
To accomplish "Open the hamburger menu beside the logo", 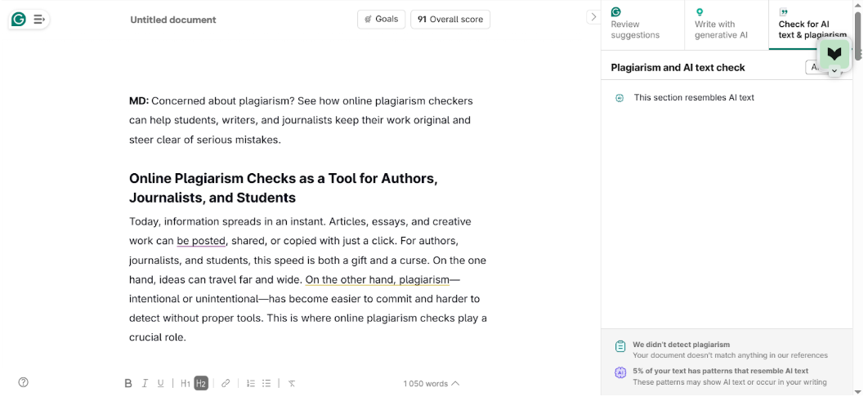I will tap(38, 19).
